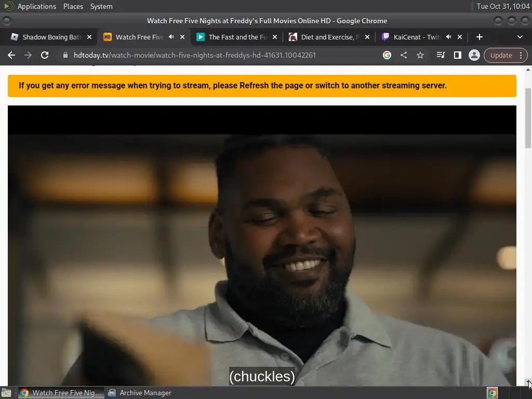Click the movie video player
Viewport: 532px width, 399px height.
coord(262,246)
